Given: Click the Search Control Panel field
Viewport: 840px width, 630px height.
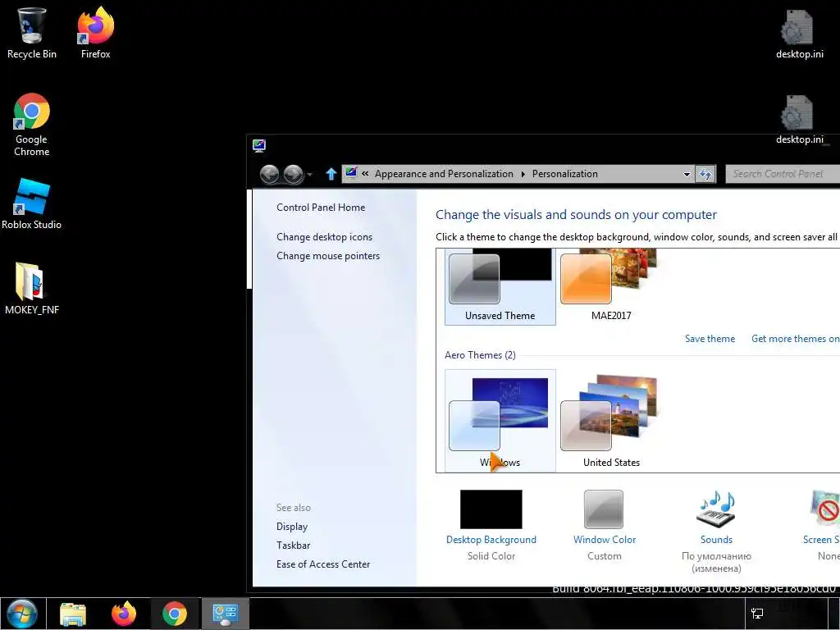Looking at the screenshot, I should click(x=783, y=174).
